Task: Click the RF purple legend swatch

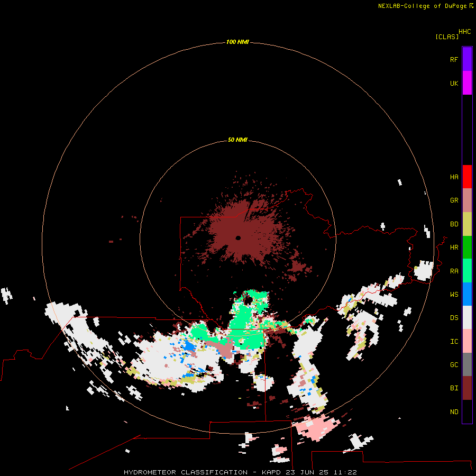Action: [x=467, y=59]
